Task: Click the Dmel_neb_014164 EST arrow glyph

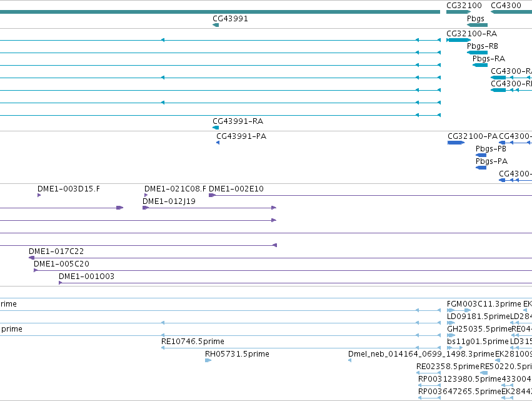Action: [350, 360]
